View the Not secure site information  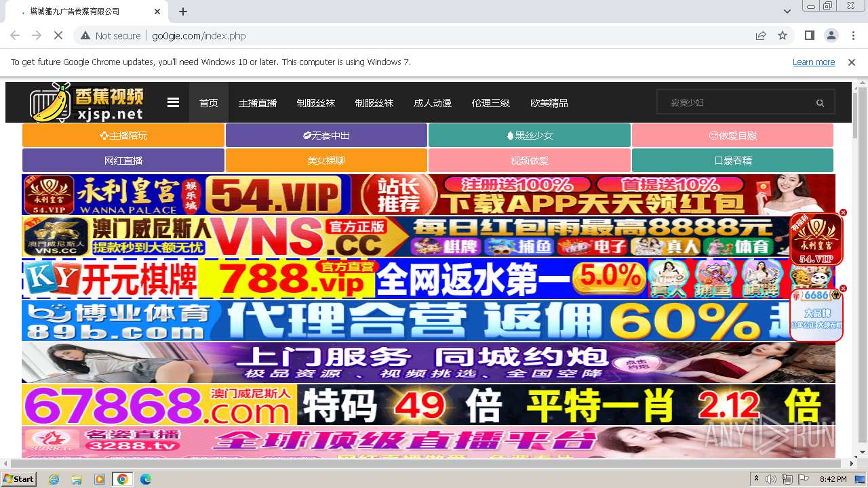coord(111,35)
